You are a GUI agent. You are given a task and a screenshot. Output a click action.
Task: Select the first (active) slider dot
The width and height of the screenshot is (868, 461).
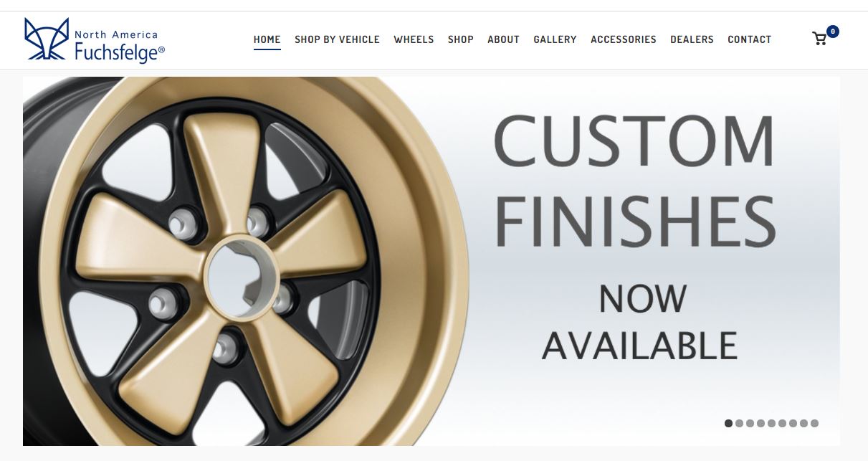coord(728,424)
